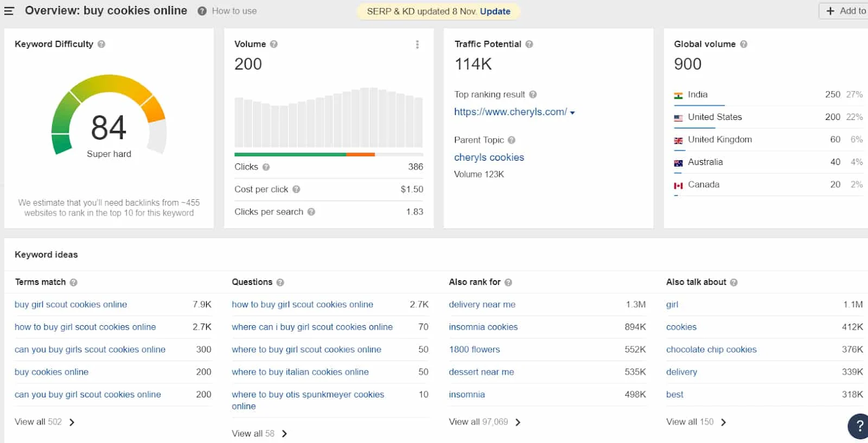
Task: Open the hamburger menu icon
Action: pyautogui.click(x=9, y=11)
